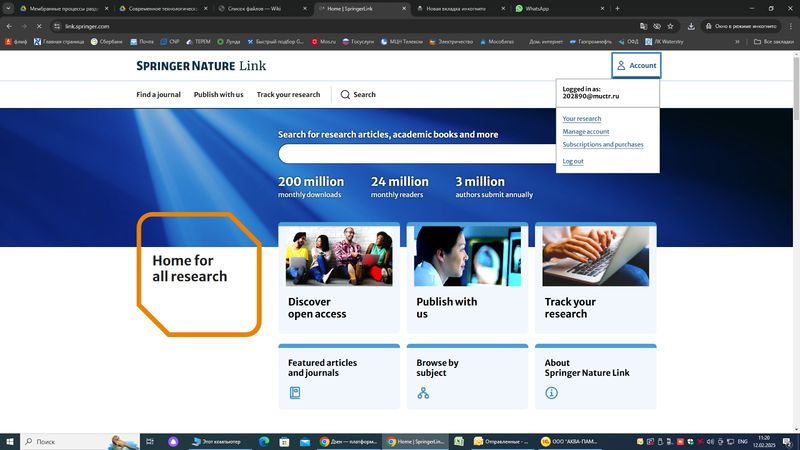Open the Publish with us card
800x450 pixels.
(467, 278)
